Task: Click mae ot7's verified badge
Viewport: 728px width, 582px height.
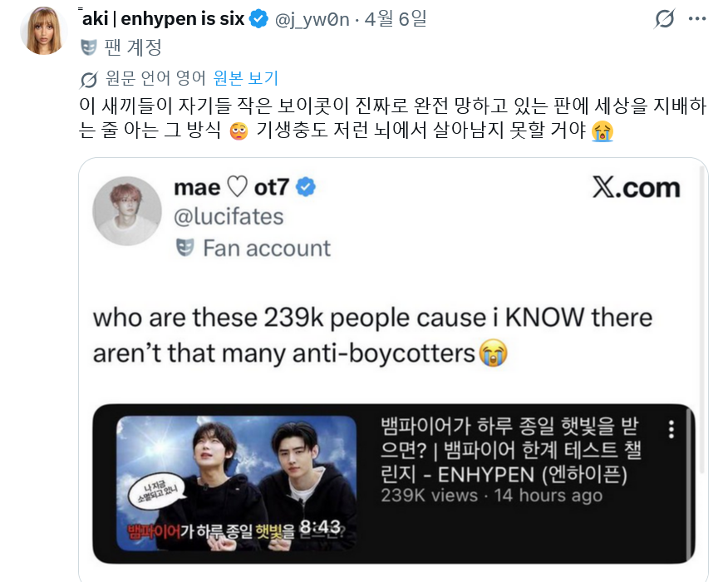Action: [306, 187]
